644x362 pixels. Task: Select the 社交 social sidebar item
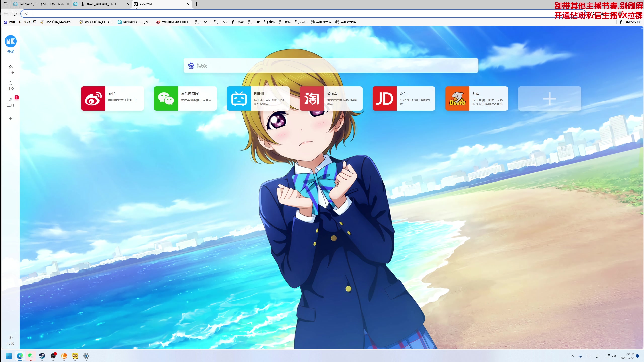11,86
